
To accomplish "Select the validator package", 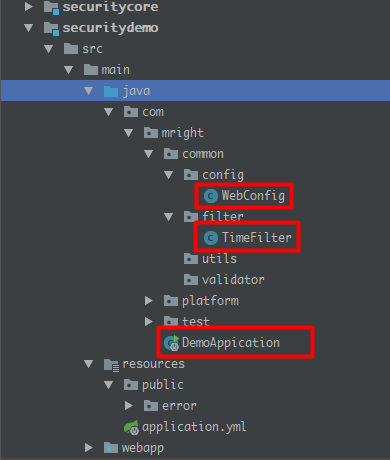I will click(224, 280).
